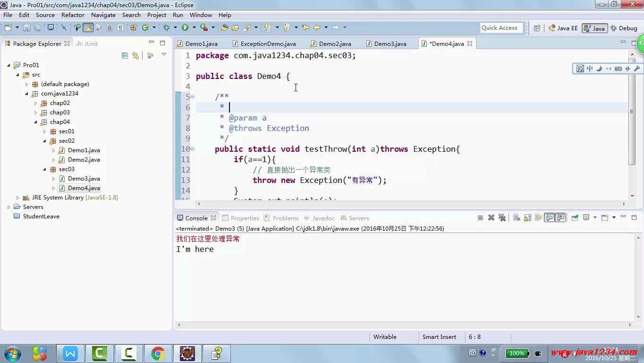
Task: Toggle Block Selection Mode in the toolbar
Action: [109, 27]
